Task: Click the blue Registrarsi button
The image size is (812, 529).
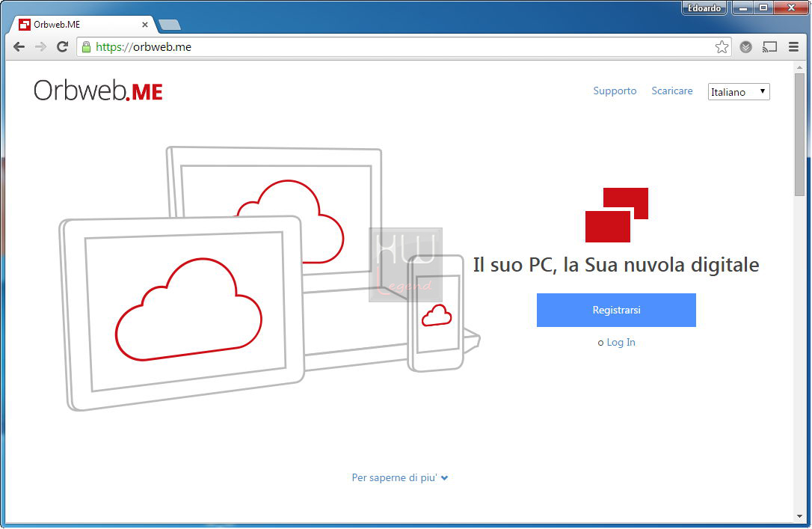Action: (616, 310)
